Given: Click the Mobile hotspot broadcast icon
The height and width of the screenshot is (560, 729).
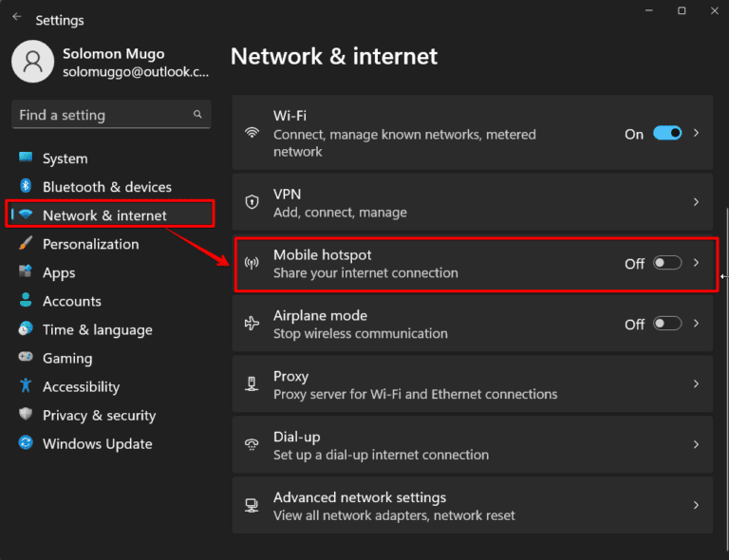Looking at the screenshot, I should coord(252,264).
